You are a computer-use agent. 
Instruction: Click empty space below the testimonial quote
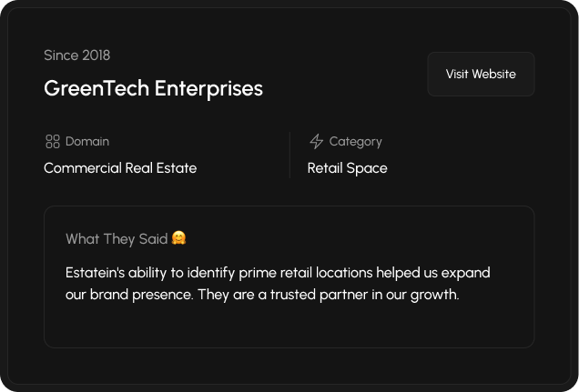click(x=289, y=326)
